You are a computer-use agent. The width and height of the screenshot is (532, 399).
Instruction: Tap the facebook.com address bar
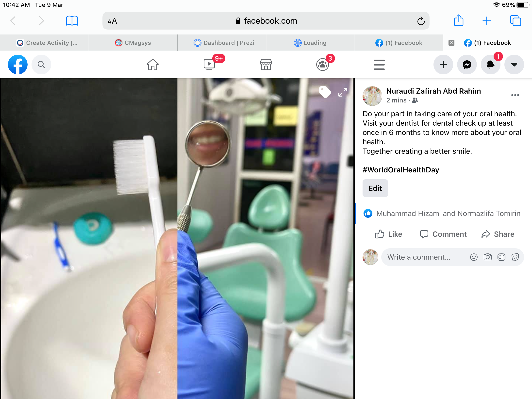click(266, 21)
